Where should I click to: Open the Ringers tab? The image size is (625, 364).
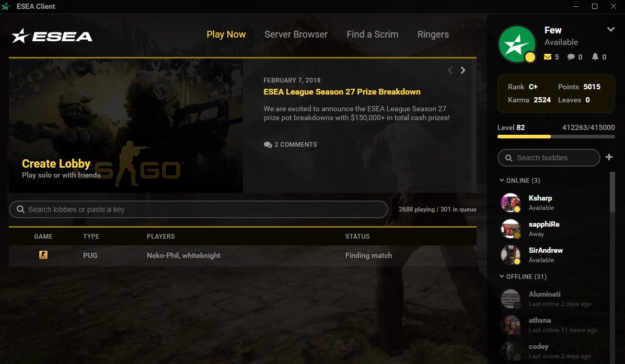point(433,34)
